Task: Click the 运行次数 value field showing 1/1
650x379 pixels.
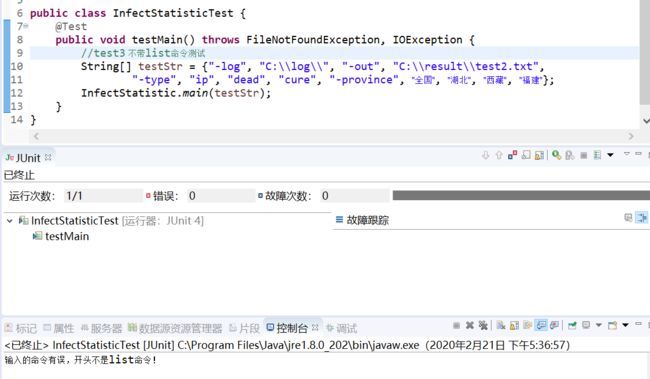Action: point(103,196)
